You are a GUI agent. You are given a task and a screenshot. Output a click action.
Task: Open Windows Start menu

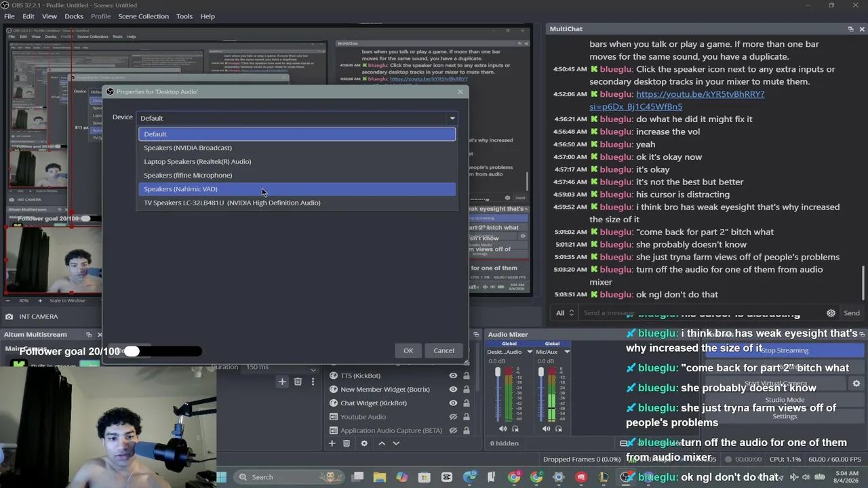click(221, 477)
